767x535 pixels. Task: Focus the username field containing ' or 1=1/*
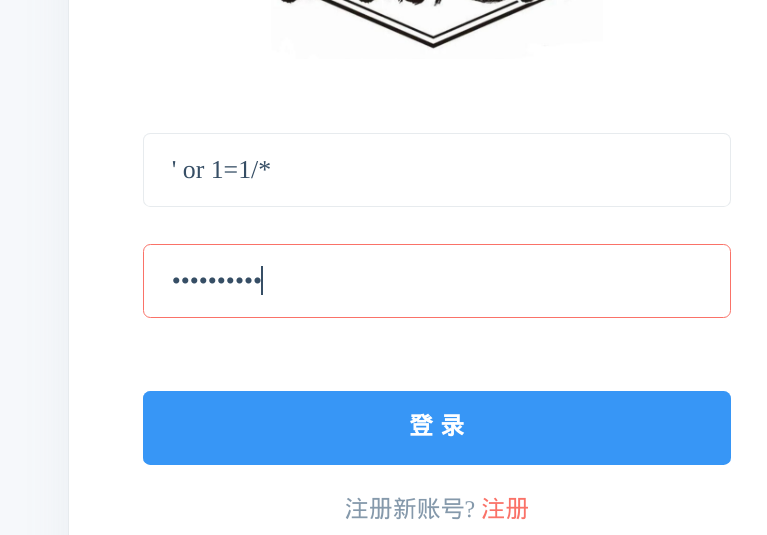coord(437,170)
